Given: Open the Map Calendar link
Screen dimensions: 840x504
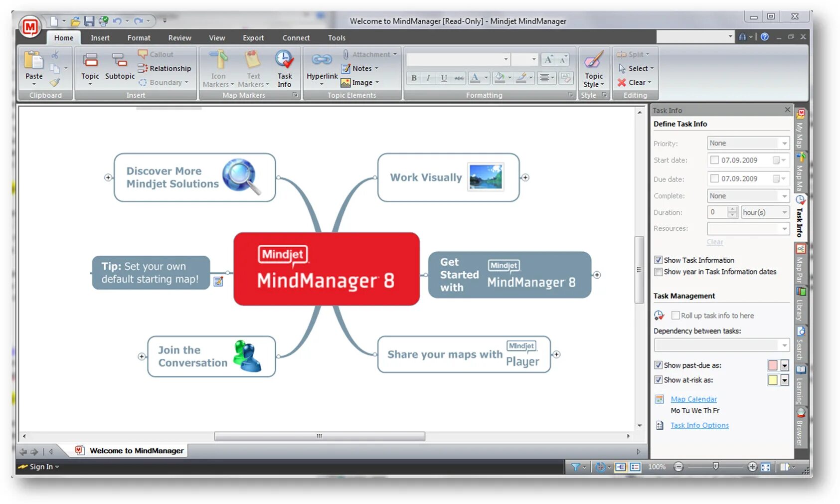Looking at the screenshot, I should (693, 399).
